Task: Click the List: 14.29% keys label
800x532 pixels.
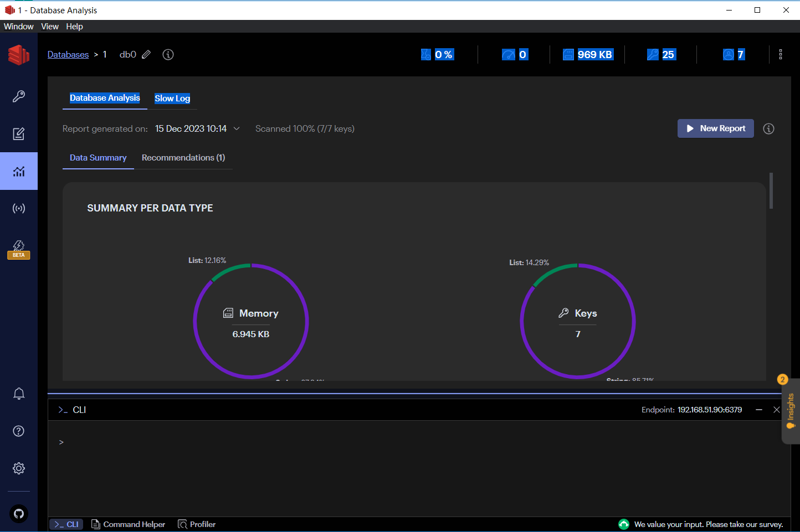Action: [x=529, y=262]
